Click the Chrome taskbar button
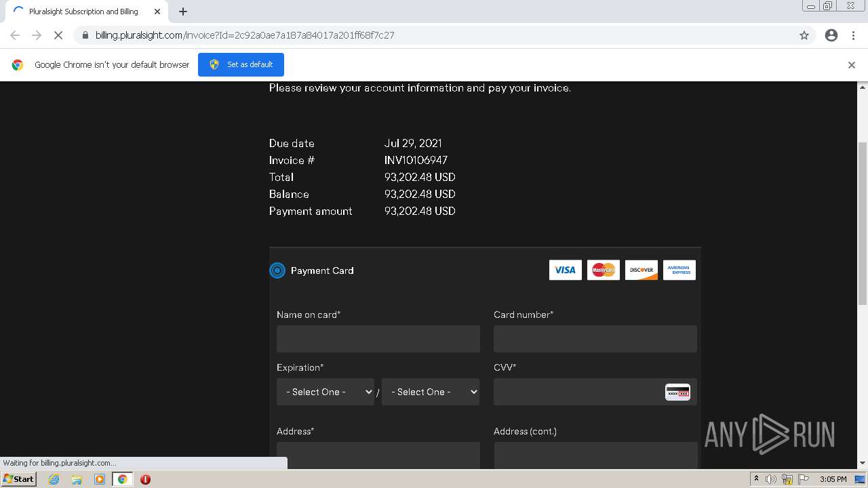This screenshot has width=868, height=488. click(x=123, y=479)
